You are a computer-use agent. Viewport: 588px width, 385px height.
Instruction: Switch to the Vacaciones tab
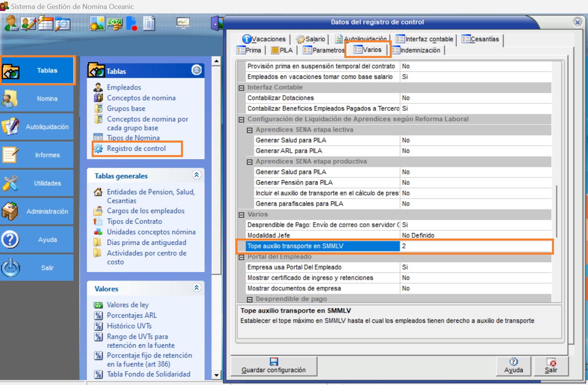tap(264, 39)
